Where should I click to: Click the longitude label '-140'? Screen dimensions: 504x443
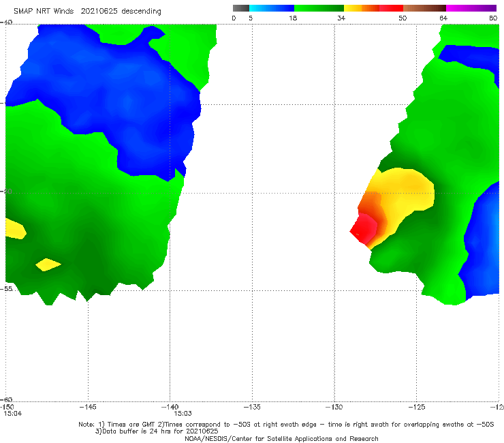pos(170,407)
